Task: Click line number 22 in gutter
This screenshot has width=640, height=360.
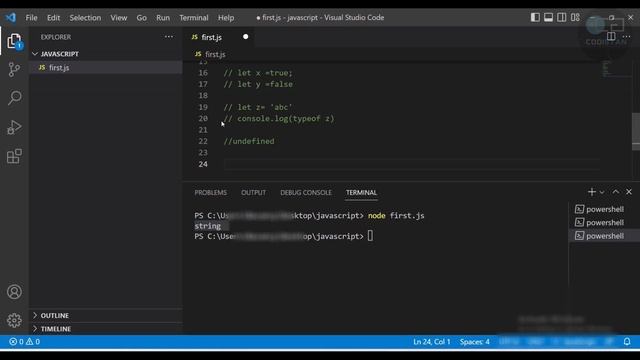Action: 203,141
